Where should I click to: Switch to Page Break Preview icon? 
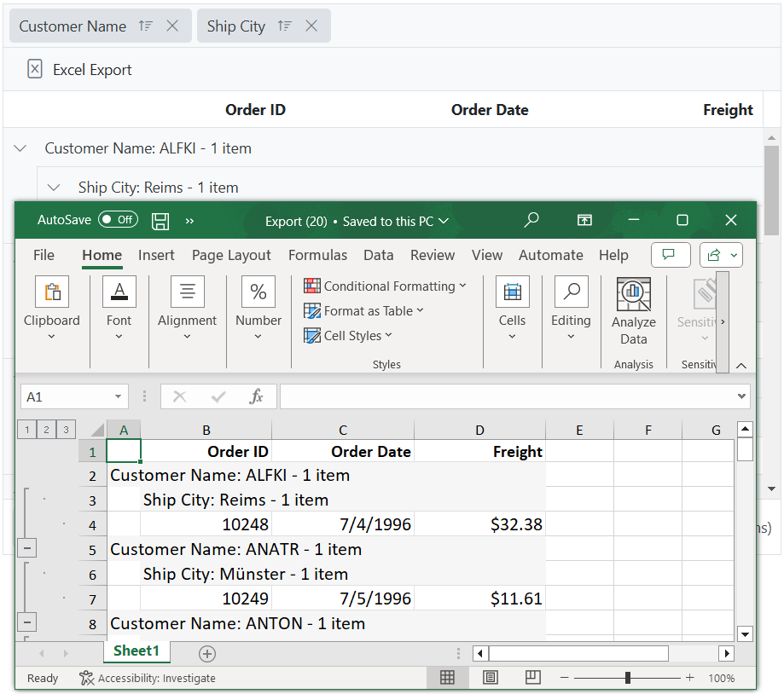tap(533, 678)
